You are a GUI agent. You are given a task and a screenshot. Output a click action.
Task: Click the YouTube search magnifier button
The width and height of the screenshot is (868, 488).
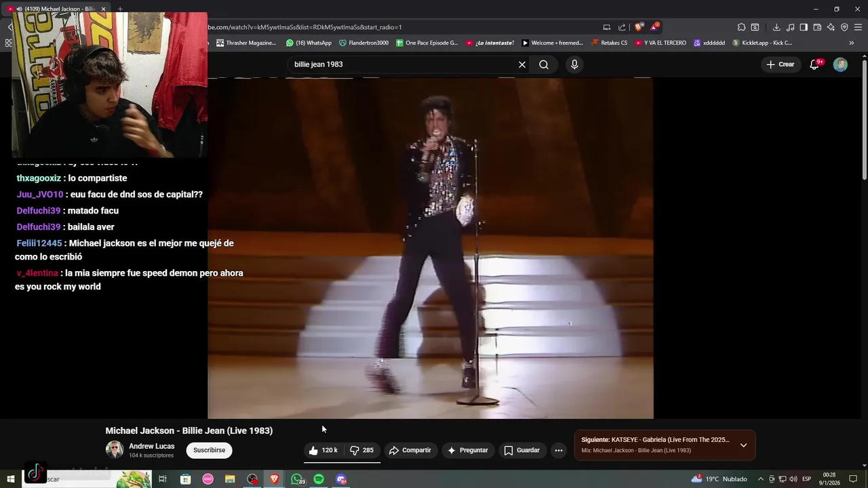pyautogui.click(x=544, y=64)
